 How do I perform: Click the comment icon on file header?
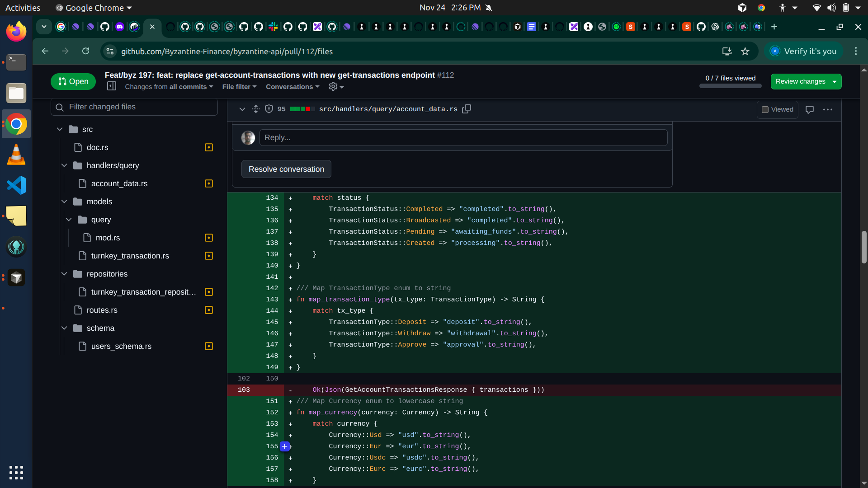pos(810,109)
